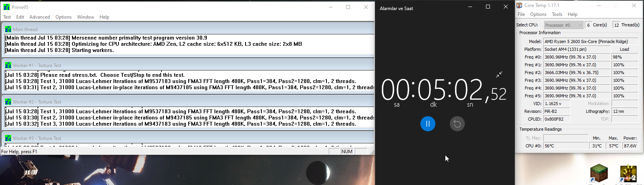
Task: Pause the running stopwatch
Action: pos(428,124)
